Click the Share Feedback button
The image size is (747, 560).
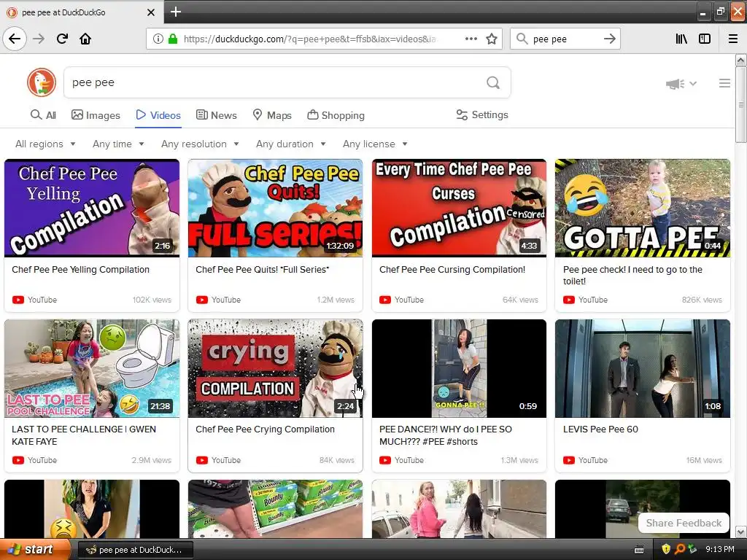click(x=684, y=523)
